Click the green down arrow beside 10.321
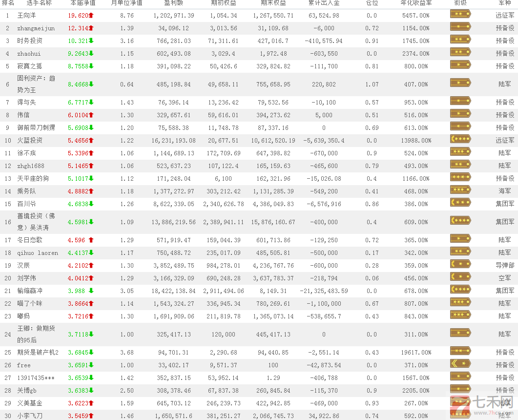Image resolution: width=518 pixels, height=420 pixels. tap(91, 41)
